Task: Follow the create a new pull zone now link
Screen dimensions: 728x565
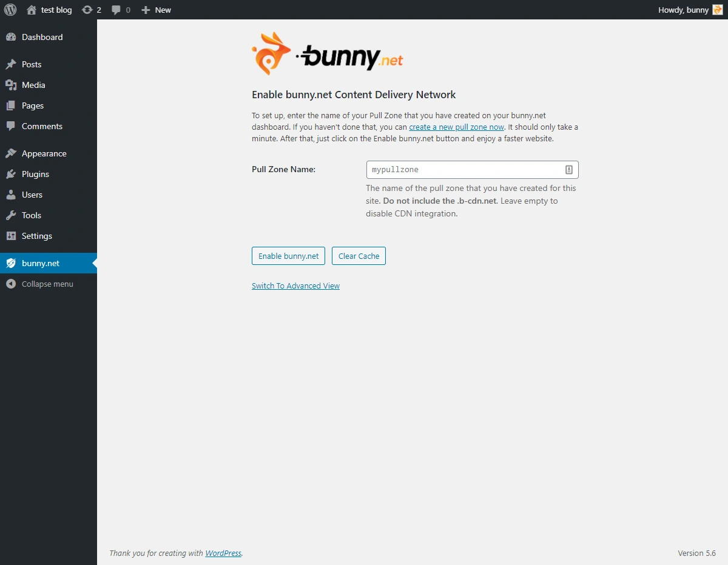Action: pos(456,127)
